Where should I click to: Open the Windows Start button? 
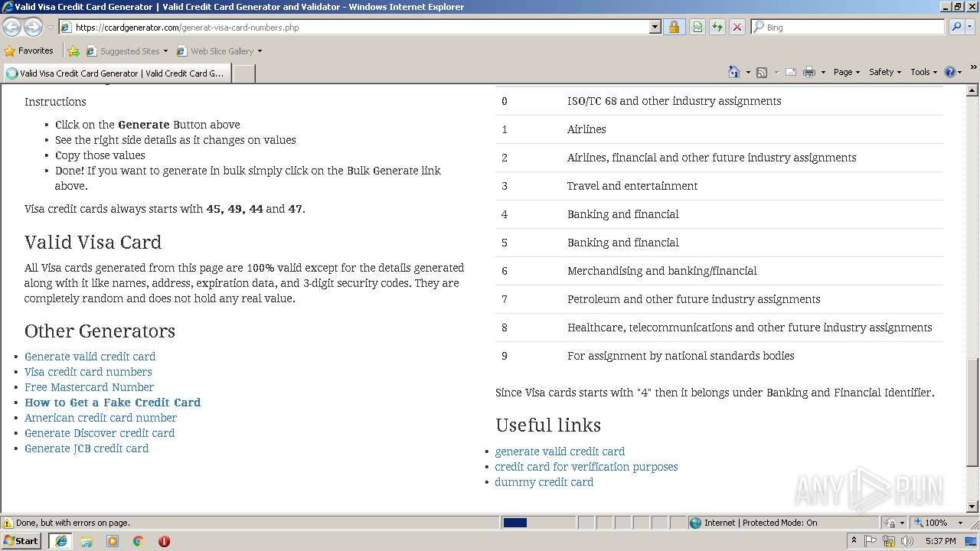coord(21,540)
